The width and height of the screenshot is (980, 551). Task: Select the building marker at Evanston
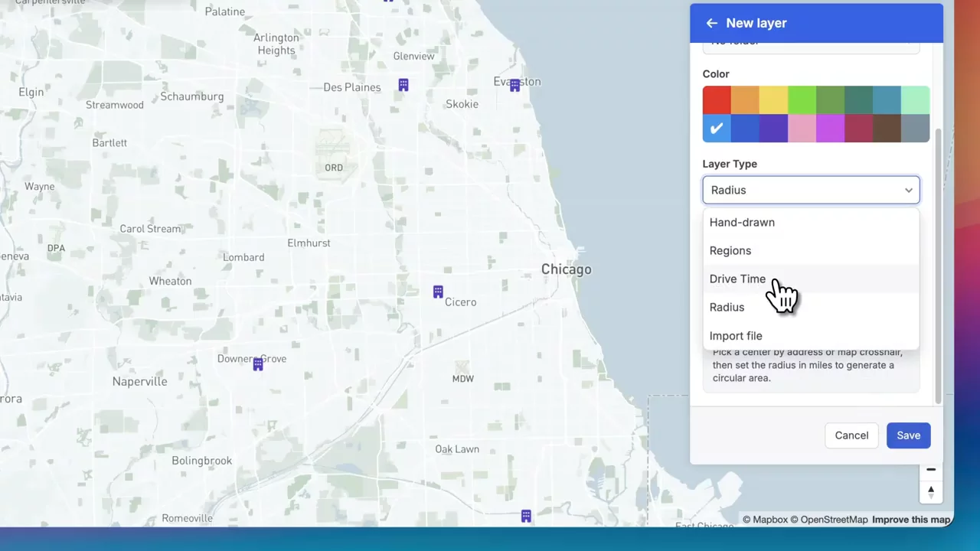(515, 85)
